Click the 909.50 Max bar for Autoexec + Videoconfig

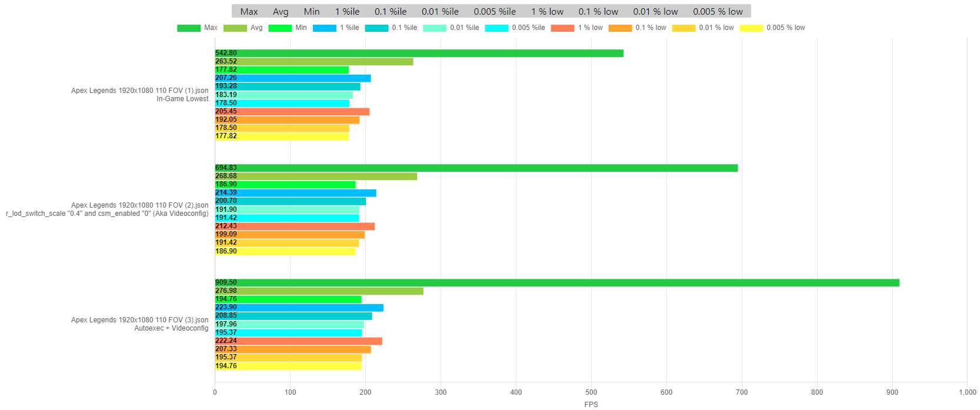click(556, 283)
